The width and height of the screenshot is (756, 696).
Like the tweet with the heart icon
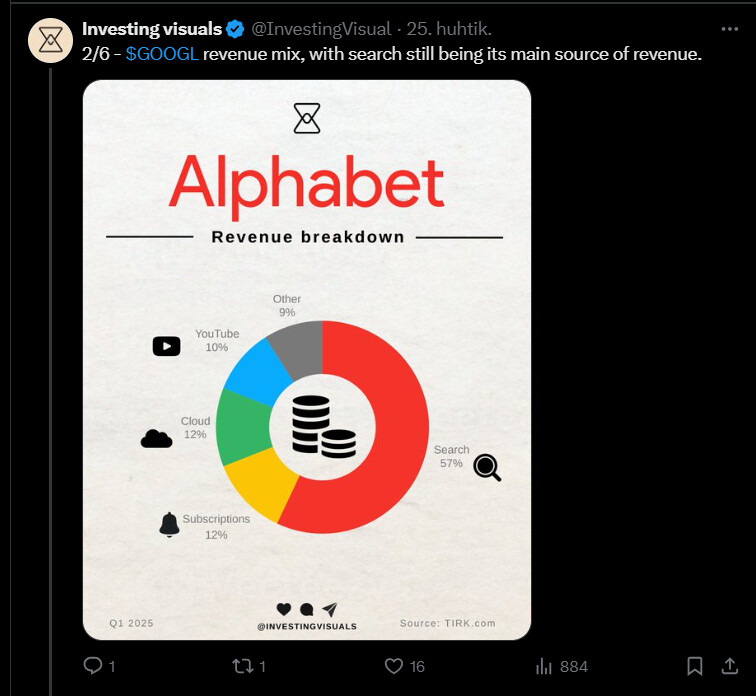tap(393, 666)
